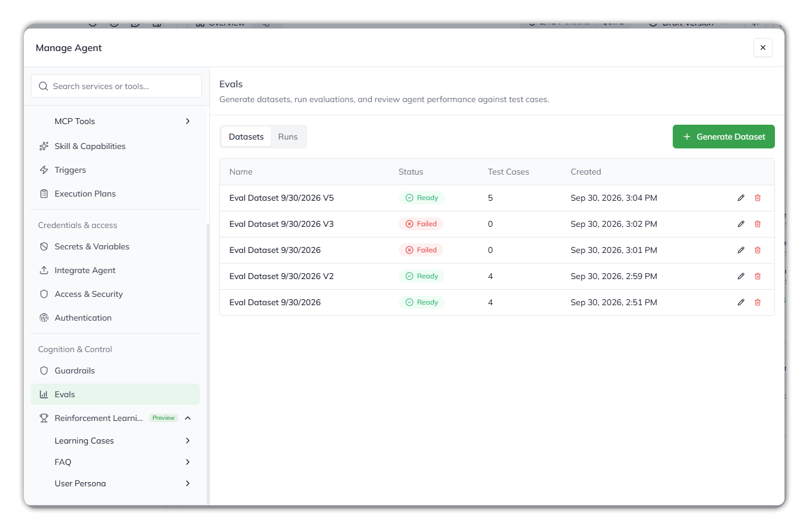Edit the dataset created at 3:01 PM
The width and height of the screenshot is (810, 532).
741,250
